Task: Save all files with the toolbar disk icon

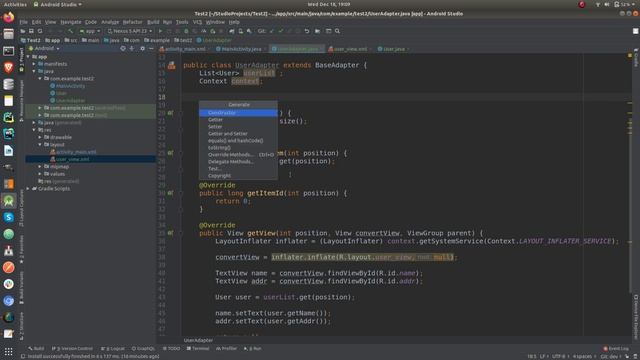Action: (31, 31)
